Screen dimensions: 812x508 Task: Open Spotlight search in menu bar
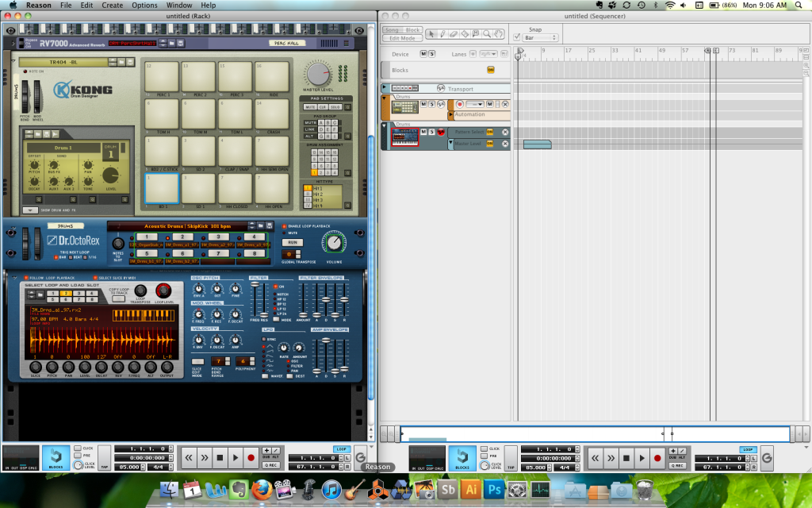(799, 6)
